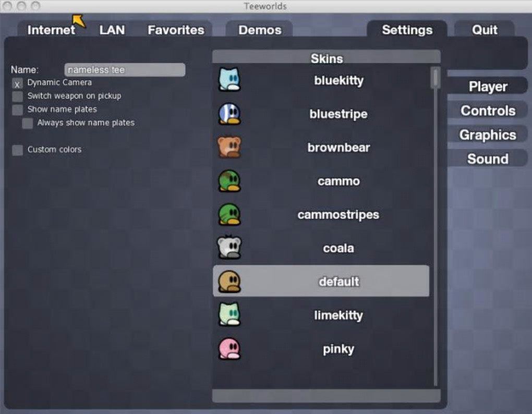Pick the bluestripe tee icon
The height and width of the screenshot is (414, 532).
point(229,114)
